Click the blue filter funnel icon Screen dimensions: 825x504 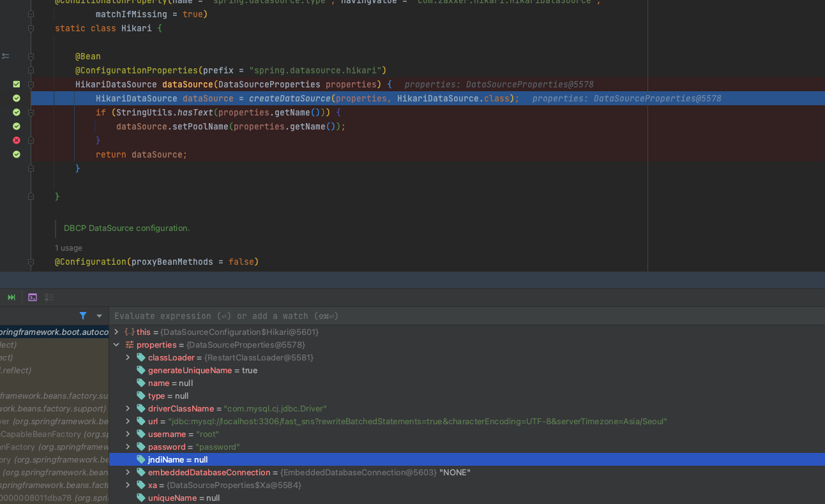[83, 316]
